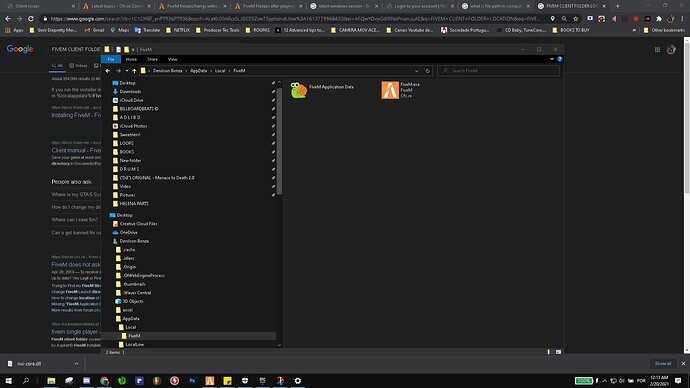Click the Search FiveM input box

pyautogui.click(x=499, y=71)
